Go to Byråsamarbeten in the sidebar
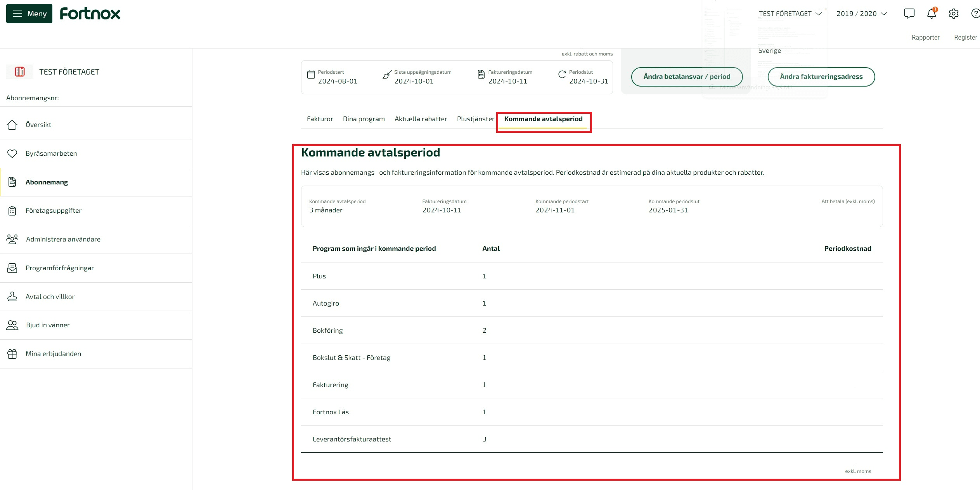The width and height of the screenshot is (980, 490). [x=96, y=153]
